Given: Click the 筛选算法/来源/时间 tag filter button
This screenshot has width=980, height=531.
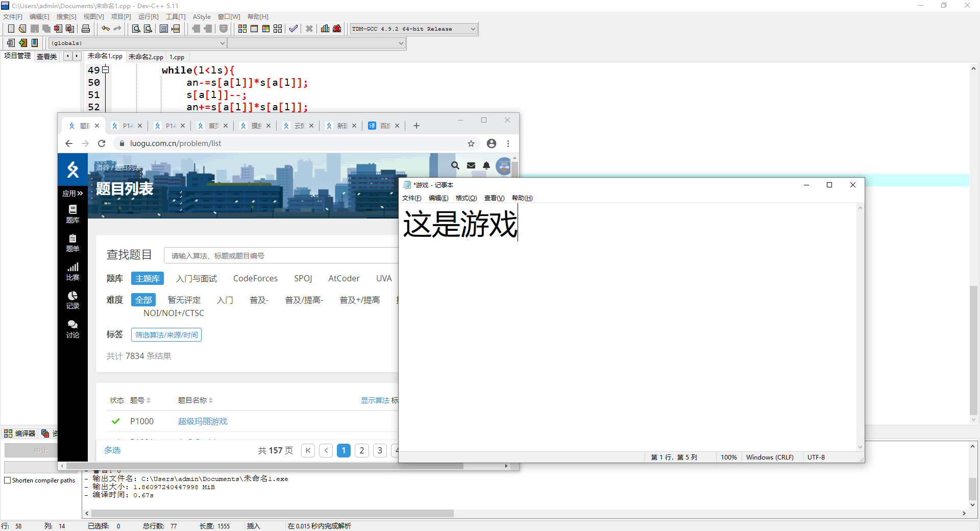Looking at the screenshot, I should (x=166, y=335).
